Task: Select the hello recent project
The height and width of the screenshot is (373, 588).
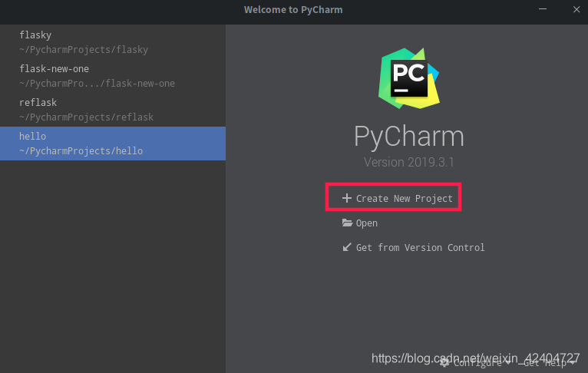Action: click(113, 144)
